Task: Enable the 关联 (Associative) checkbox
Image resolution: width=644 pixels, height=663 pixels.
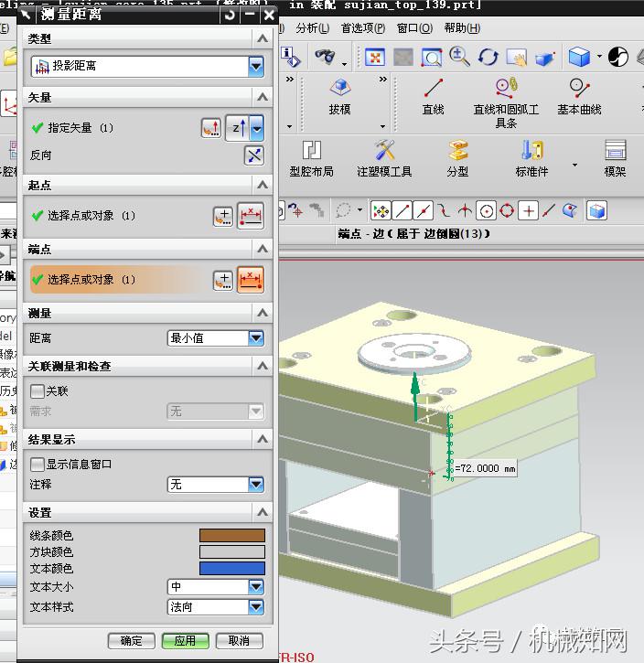Action: pyautogui.click(x=38, y=391)
